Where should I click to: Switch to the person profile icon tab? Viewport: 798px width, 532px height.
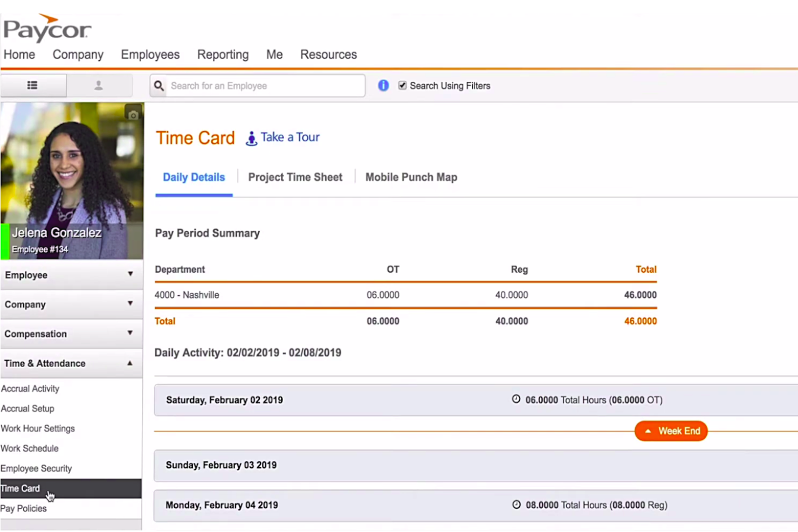pos(99,85)
